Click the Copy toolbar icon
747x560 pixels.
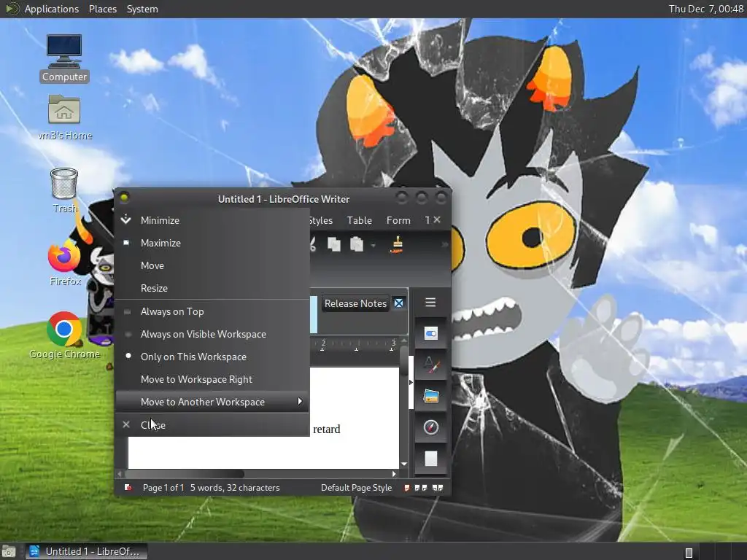tap(334, 244)
